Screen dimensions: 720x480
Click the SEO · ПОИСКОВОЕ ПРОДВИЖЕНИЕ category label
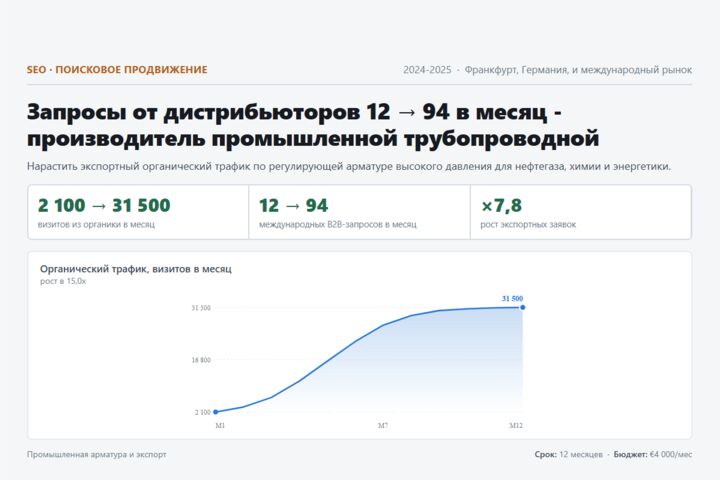(x=117, y=70)
